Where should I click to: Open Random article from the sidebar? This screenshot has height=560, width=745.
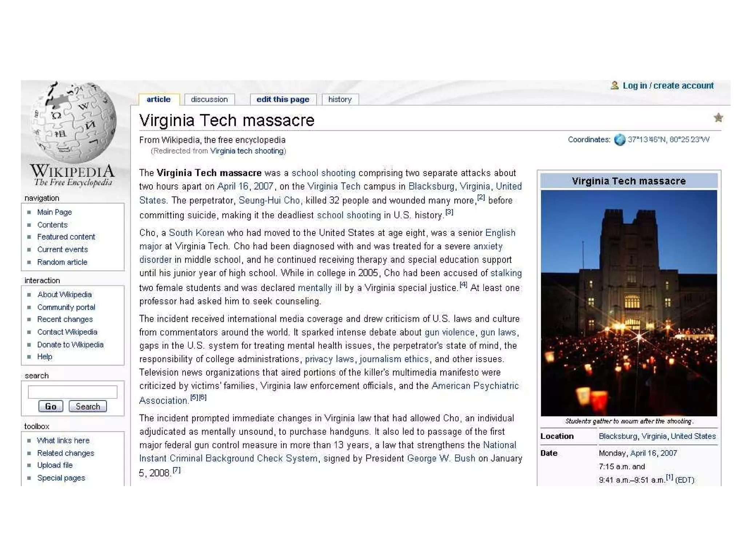pyautogui.click(x=62, y=262)
